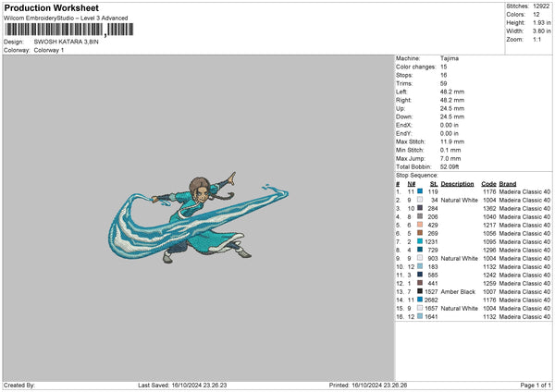Click the Machine value 'Tajima'

[450, 58]
